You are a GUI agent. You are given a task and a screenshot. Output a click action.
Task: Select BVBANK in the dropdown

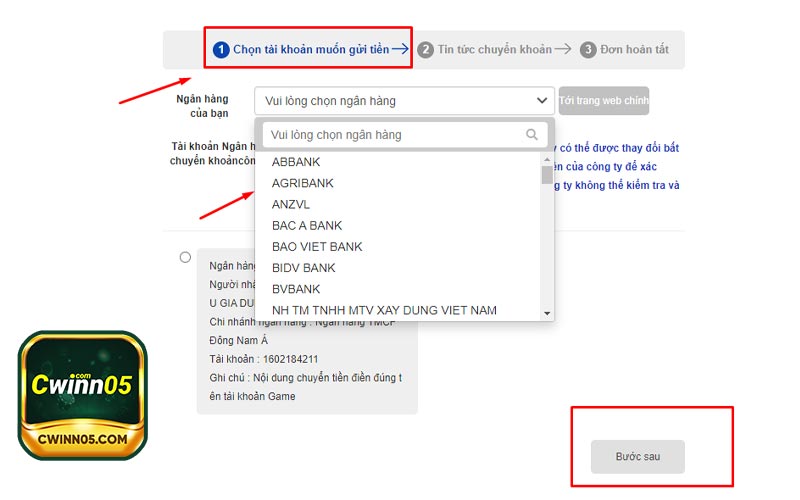coord(296,289)
